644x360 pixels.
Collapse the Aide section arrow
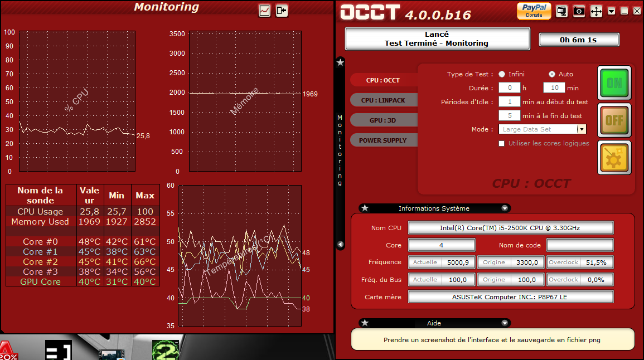click(x=505, y=323)
